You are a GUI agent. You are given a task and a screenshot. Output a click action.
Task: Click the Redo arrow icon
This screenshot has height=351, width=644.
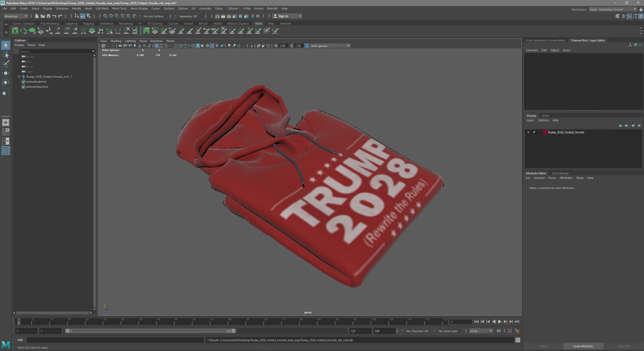click(x=60, y=16)
